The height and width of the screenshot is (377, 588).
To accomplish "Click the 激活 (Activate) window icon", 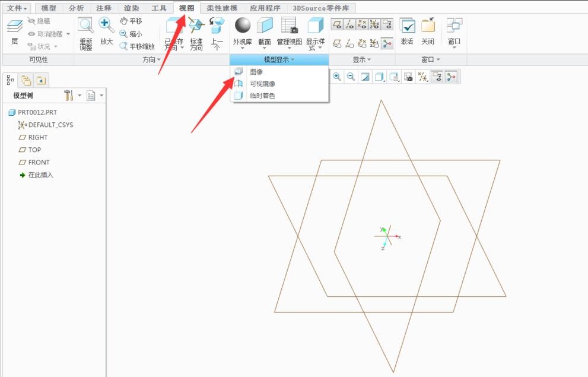I will click(x=407, y=27).
